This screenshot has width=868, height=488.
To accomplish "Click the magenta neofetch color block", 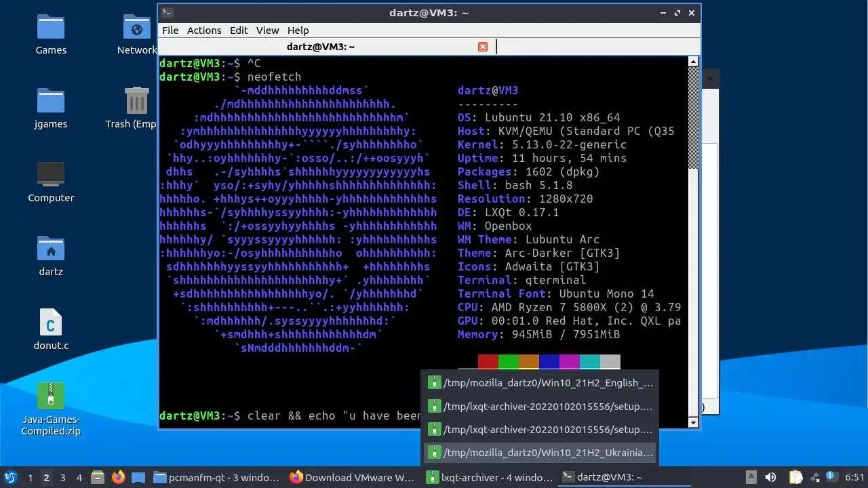I will click(x=569, y=362).
